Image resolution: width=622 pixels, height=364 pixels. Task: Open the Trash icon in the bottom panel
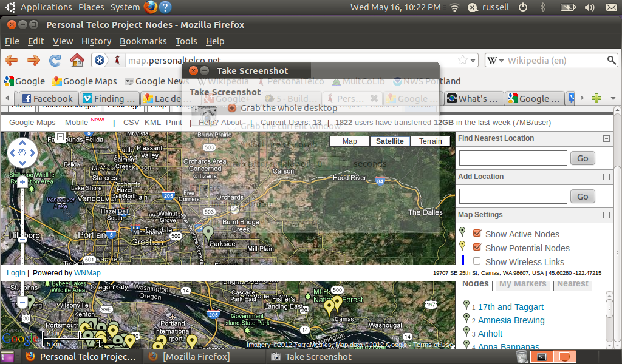[x=522, y=357]
